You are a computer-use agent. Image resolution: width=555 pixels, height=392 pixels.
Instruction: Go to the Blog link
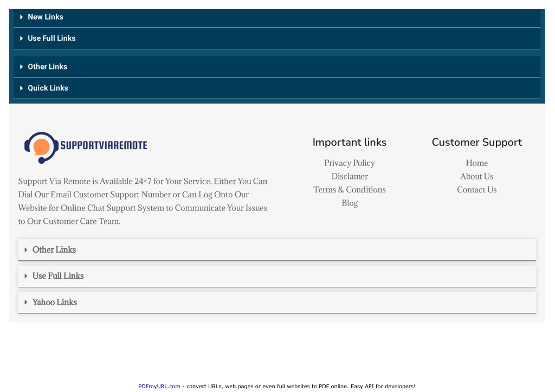point(350,203)
